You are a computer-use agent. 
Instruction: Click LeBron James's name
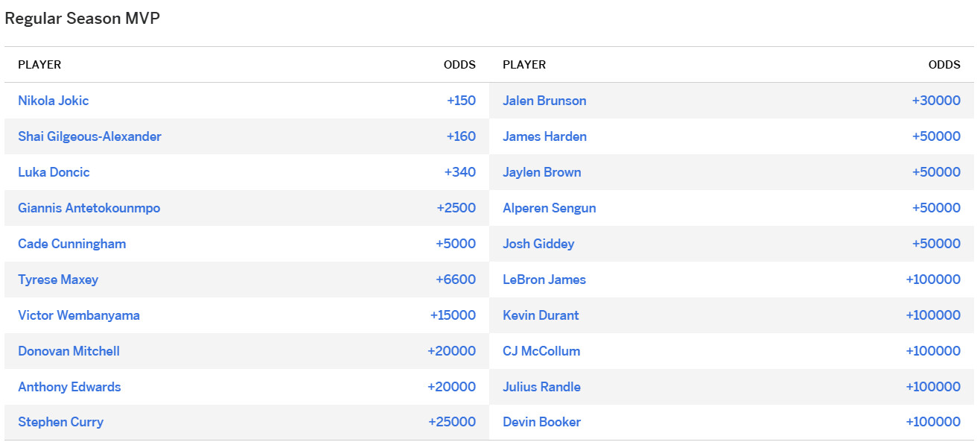544,280
